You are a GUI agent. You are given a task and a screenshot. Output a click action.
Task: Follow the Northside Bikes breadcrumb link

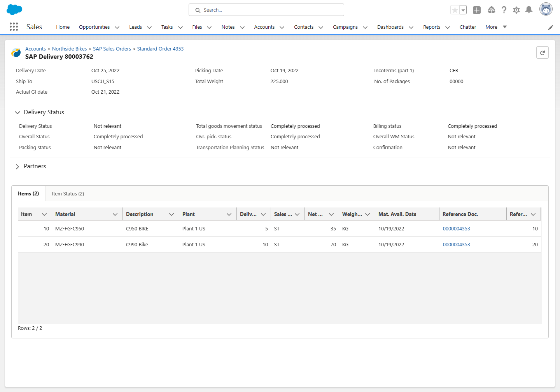click(x=70, y=49)
